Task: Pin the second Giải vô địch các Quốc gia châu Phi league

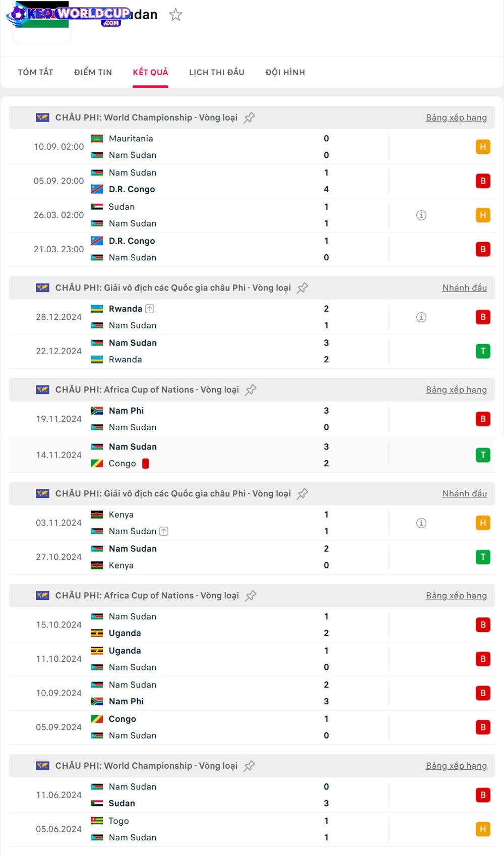Action: click(x=302, y=494)
